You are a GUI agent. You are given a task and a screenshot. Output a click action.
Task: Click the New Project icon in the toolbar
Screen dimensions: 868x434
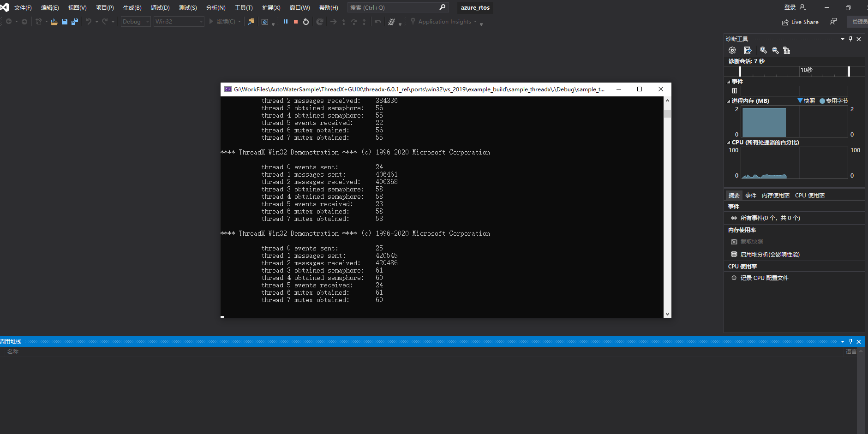tap(39, 22)
